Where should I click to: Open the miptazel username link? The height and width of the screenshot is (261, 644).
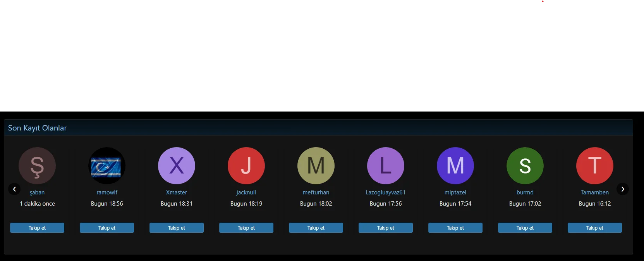pyautogui.click(x=455, y=192)
